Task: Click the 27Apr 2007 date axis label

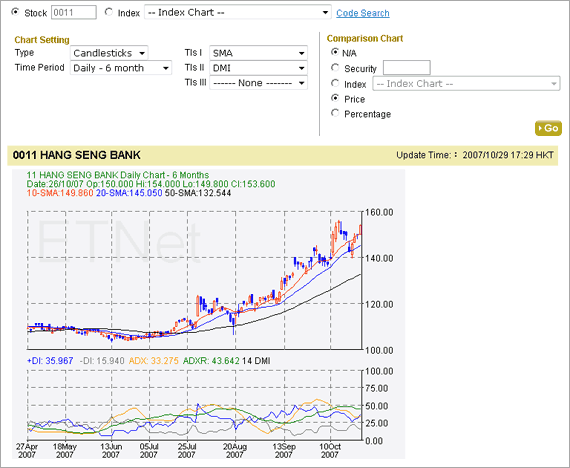Action: 27,451
